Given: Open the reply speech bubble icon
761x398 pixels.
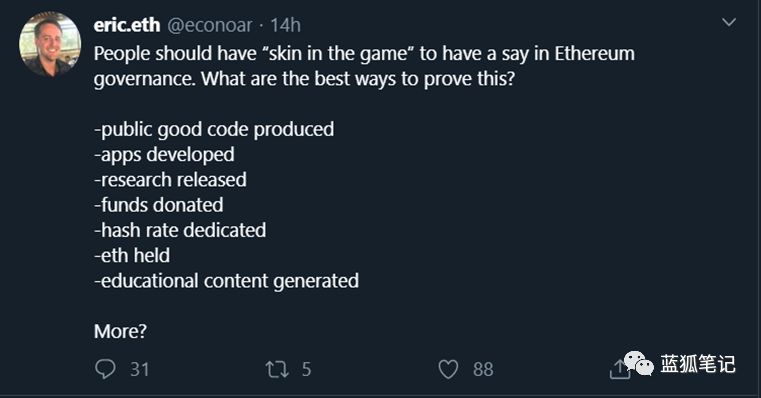Looking at the screenshot, I should pyautogui.click(x=105, y=369).
